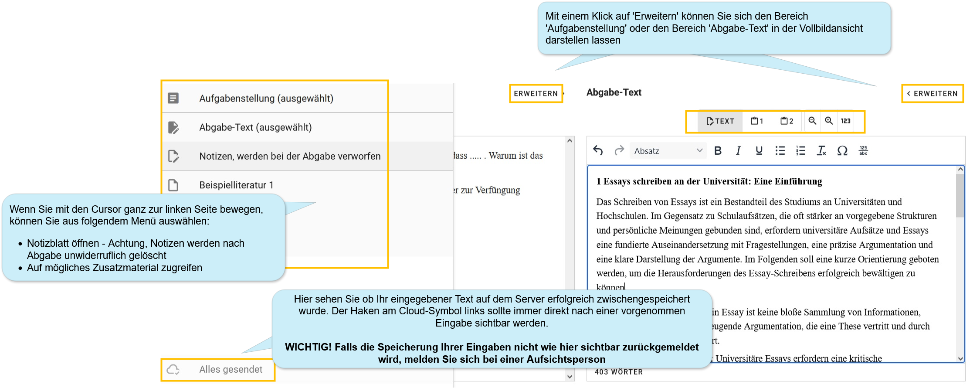The image size is (980, 388).
Task: Click the Aufgabenstellung document icon
Action: (173, 98)
